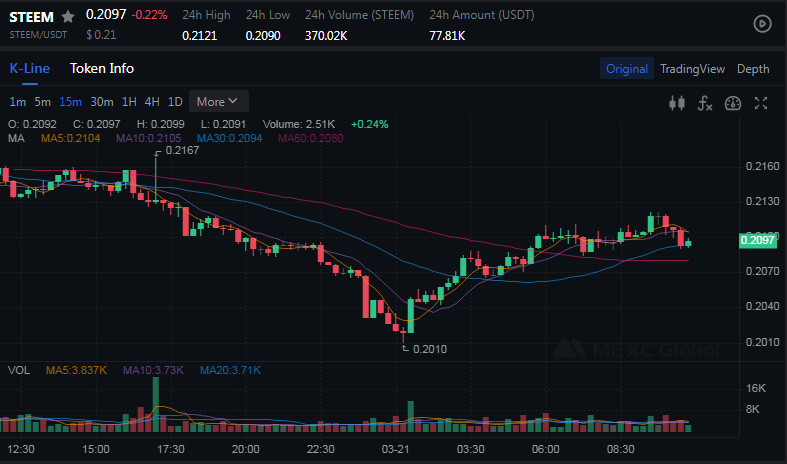Screen dimensions: 787x464
Task: Select the 1m timeframe
Action: (x=17, y=101)
